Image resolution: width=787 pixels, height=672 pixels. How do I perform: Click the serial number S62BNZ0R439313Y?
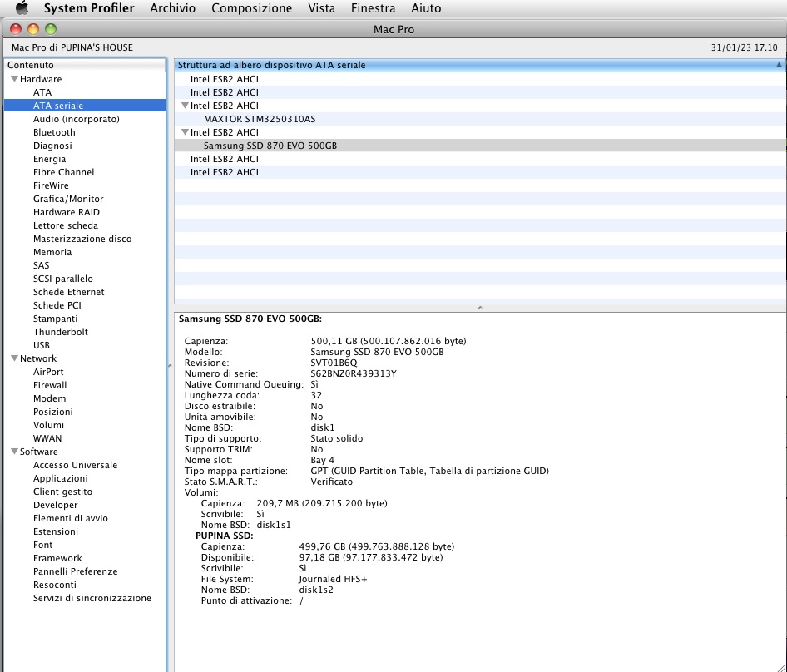pos(354,373)
